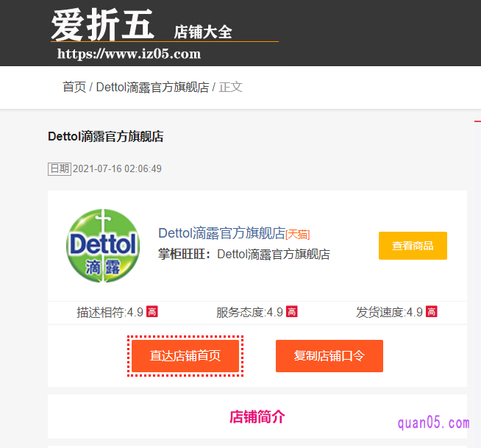Click the bold Dettol滴露官方旗舰店 page title
Viewport: 481px width, 448px height.
tap(106, 137)
